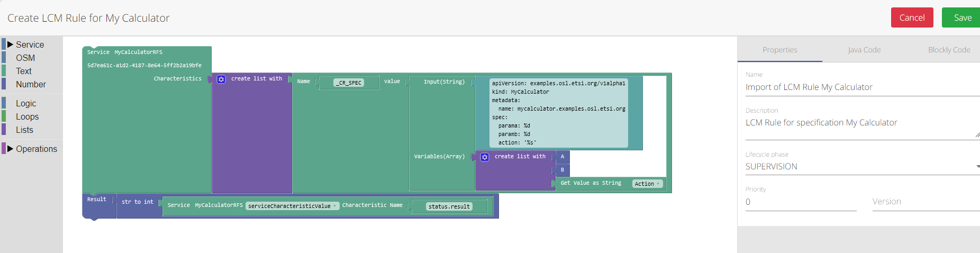Switch to the Blockly Code tab
Viewport: 980px width, 253px height.
click(949, 50)
